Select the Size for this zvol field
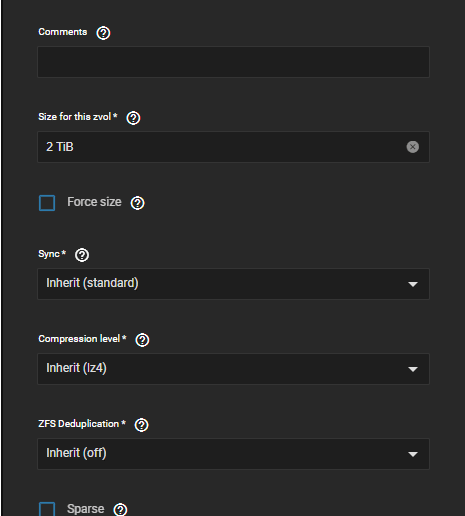This screenshot has width=465, height=516. 233,147
